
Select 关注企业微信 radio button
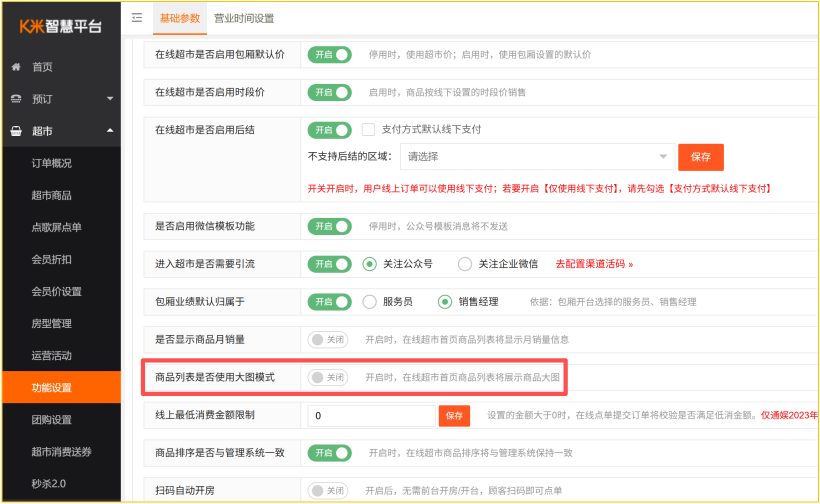(464, 263)
